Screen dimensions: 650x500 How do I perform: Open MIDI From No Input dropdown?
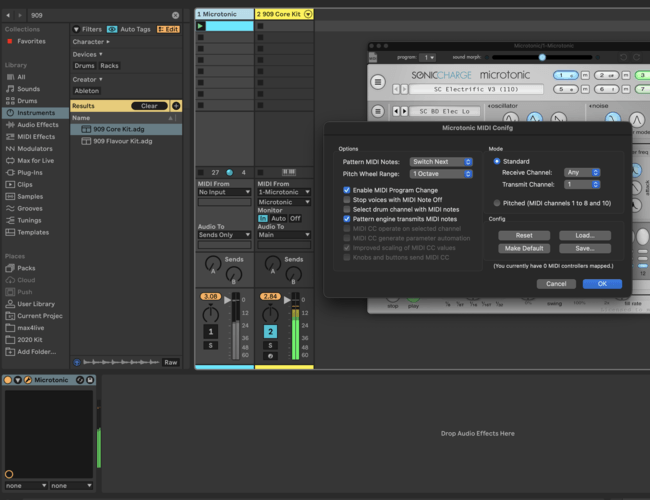(224, 192)
